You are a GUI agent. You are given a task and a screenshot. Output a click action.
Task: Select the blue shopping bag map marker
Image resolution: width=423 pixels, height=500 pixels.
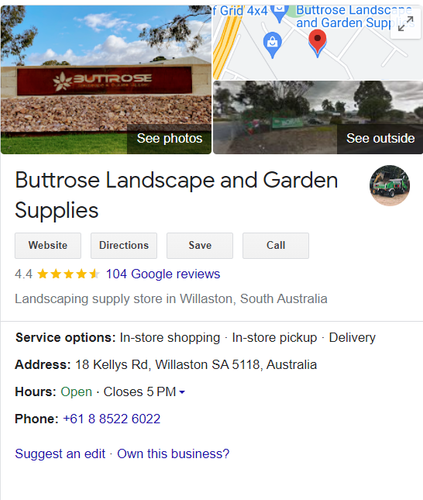(272, 45)
